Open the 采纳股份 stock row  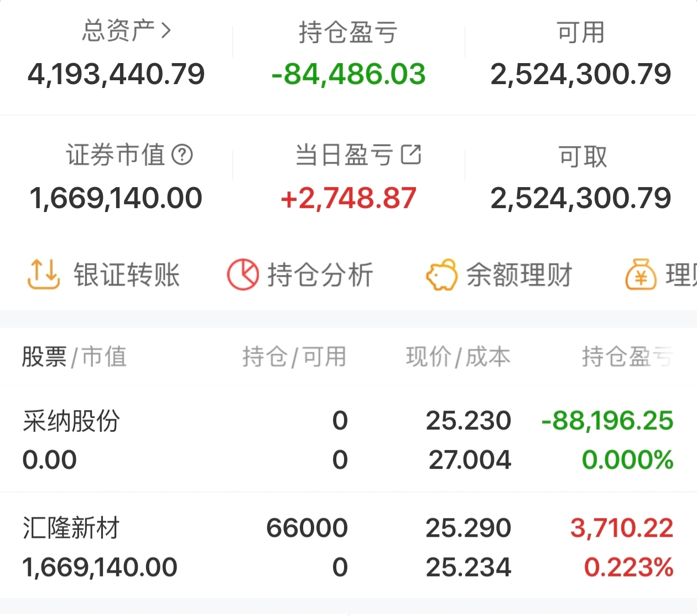pyautogui.click(x=348, y=440)
